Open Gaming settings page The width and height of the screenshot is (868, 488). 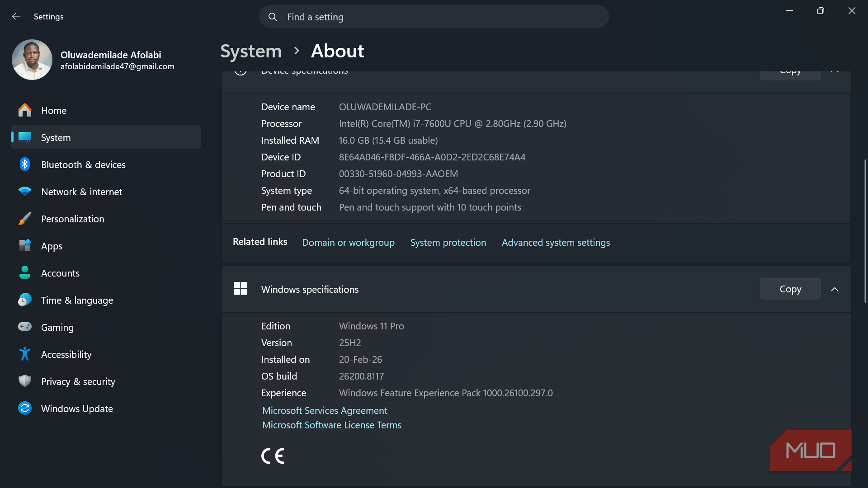point(106,327)
